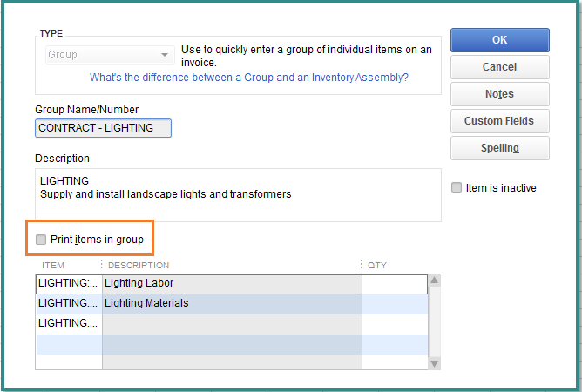The image size is (582, 392).
Task: Click the Qty cell for Lighting Labor
Action: (394, 284)
